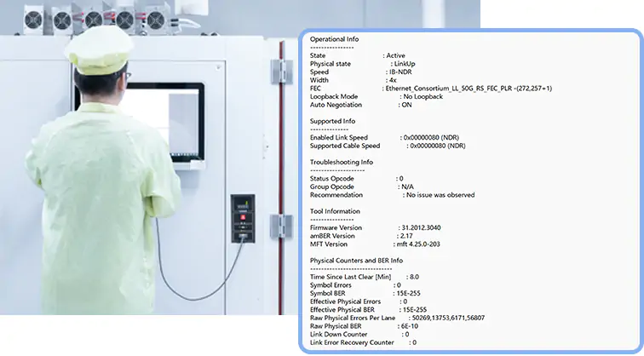Viewport: 644px width, 356px height.
Task: Select Time Since Last Clear value '8.0'
Action: (414, 277)
